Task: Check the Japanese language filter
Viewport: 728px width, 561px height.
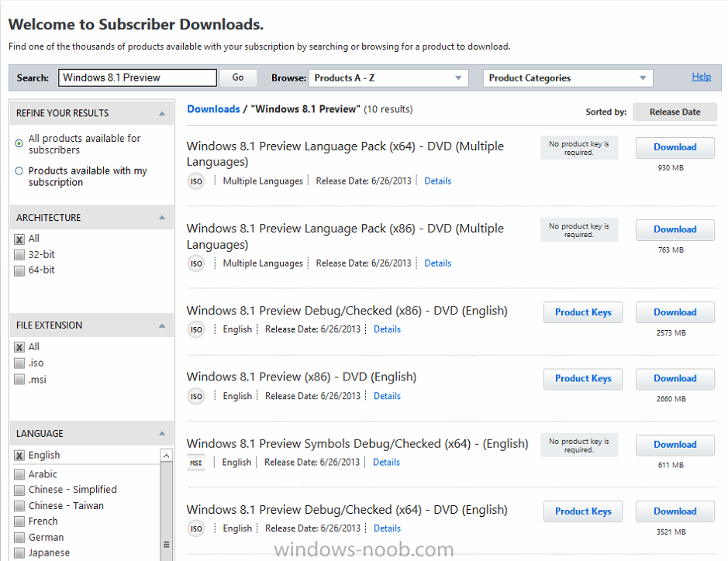Action: point(19,553)
